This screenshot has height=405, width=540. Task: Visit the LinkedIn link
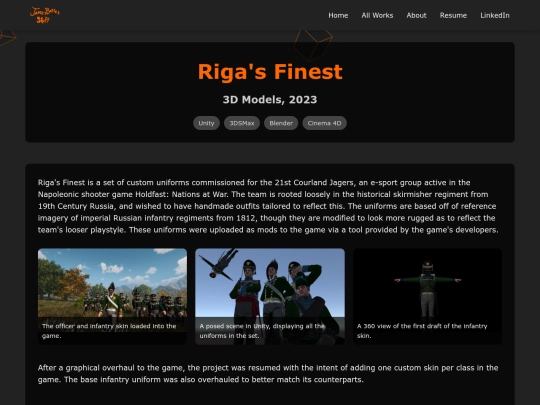pyautogui.click(x=495, y=15)
